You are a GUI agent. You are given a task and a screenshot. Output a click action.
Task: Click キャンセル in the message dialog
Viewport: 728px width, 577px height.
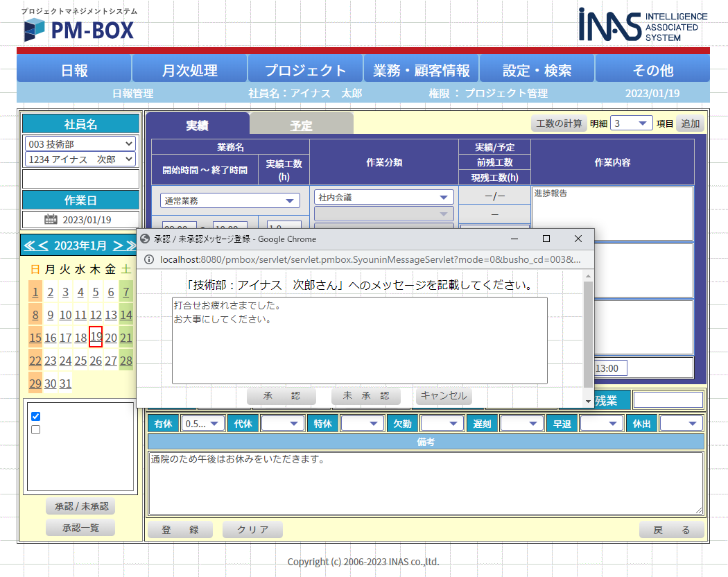tap(444, 395)
